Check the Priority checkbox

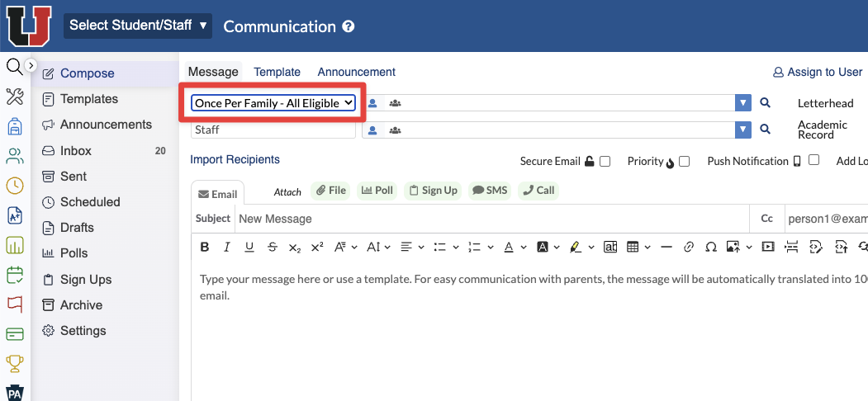[684, 162]
